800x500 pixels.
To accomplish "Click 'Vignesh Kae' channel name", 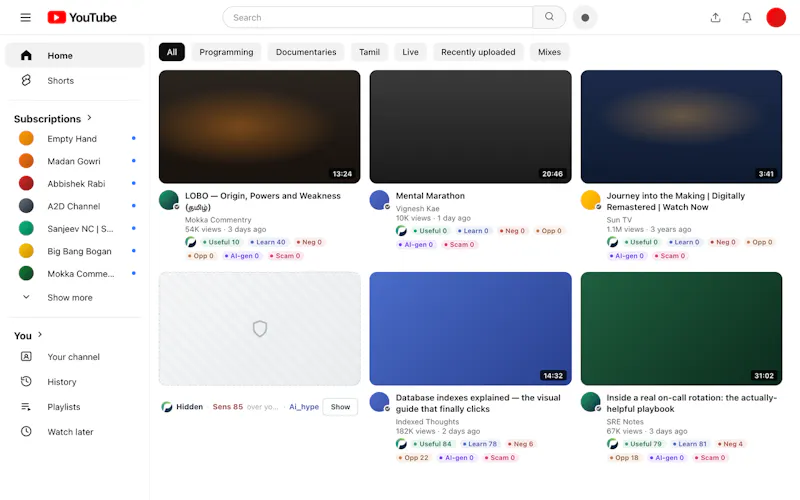I will (417, 208).
